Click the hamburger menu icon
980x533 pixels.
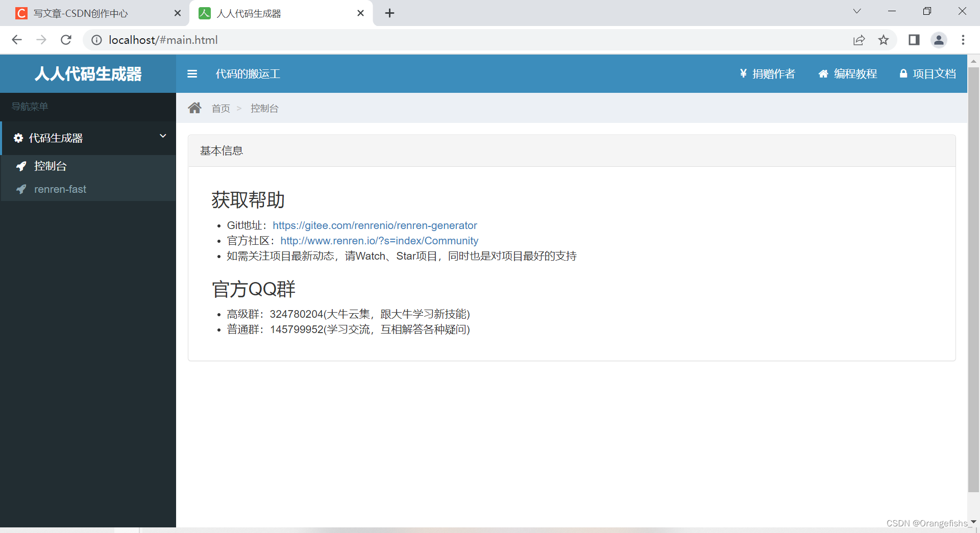point(192,73)
